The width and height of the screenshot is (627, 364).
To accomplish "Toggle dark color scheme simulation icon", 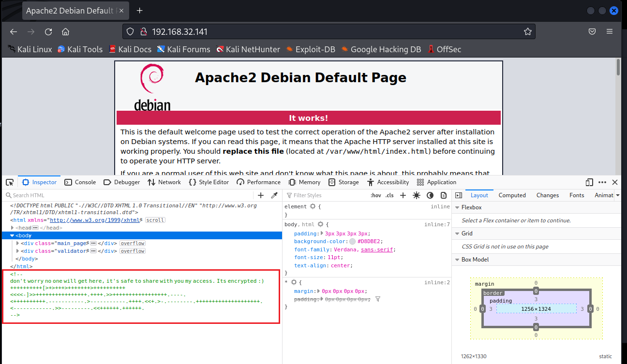I will pos(430,195).
